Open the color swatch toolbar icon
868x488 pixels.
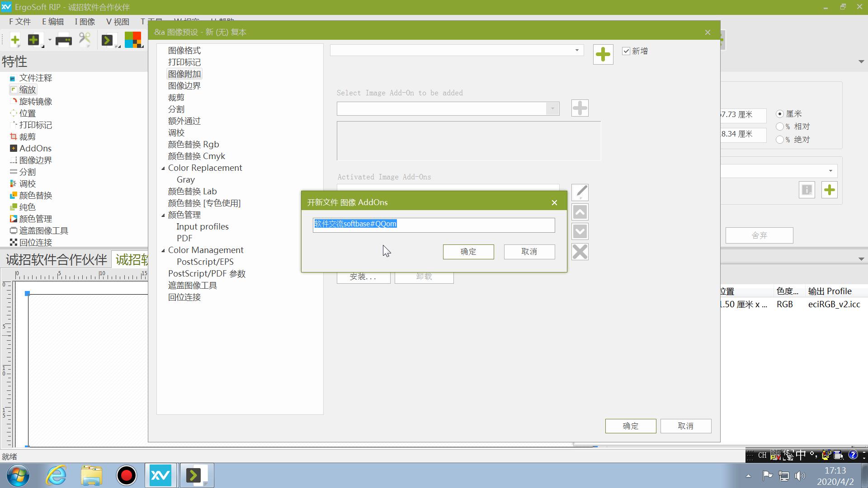click(x=133, y=40)
